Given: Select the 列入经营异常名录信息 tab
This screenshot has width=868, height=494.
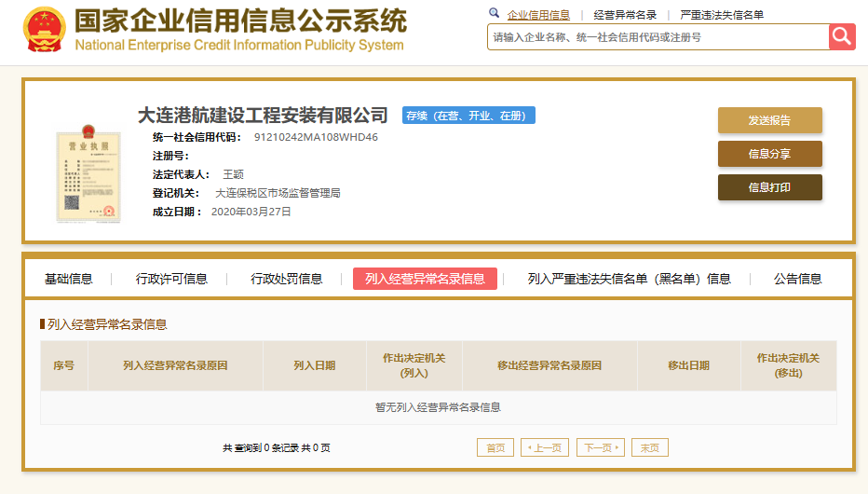Looking at the screenshot, I should pyautogui.click(x=425, y=279).
